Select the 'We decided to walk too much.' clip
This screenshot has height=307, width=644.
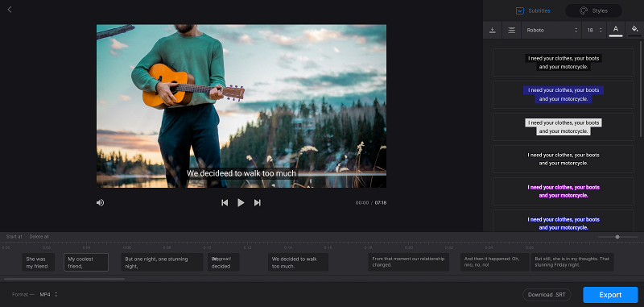pyautogui.click(x=298, y=262)
